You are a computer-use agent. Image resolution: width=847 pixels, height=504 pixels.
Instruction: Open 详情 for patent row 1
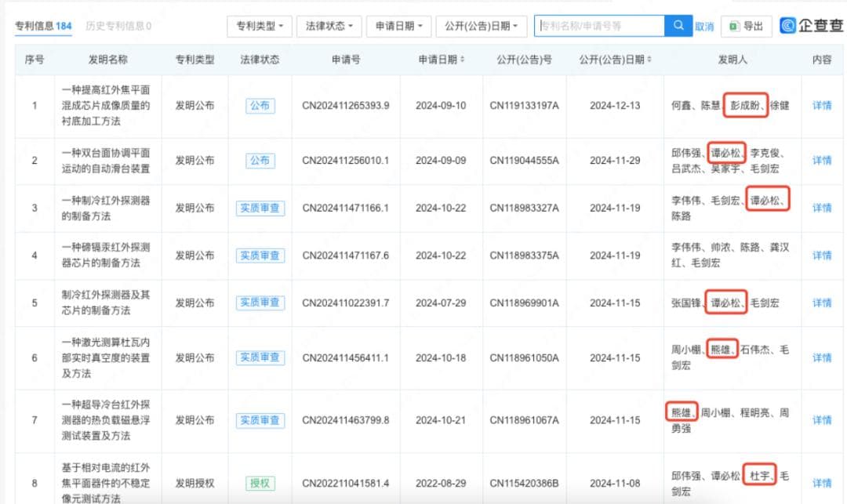[x=822, y=106]
